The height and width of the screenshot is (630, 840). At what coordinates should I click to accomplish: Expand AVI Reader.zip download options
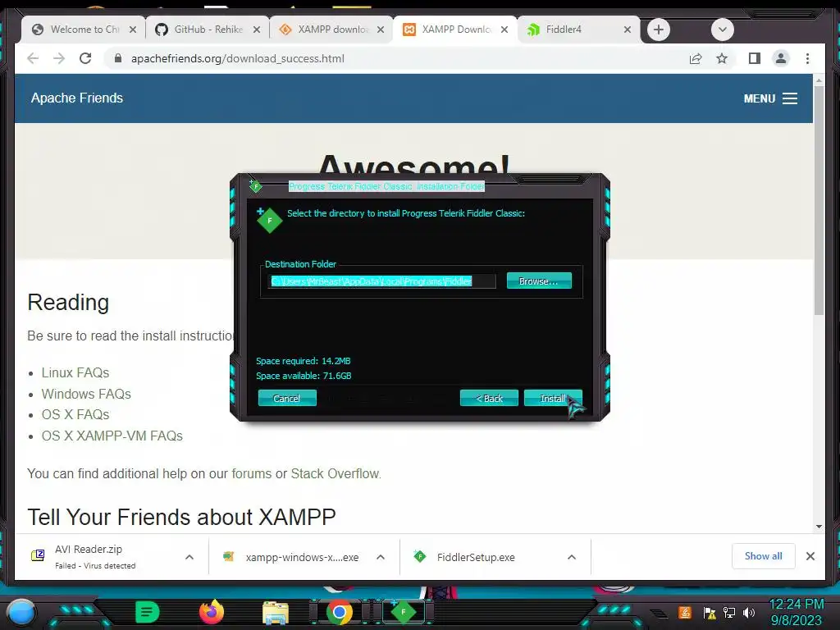click(x=189, y=557)
